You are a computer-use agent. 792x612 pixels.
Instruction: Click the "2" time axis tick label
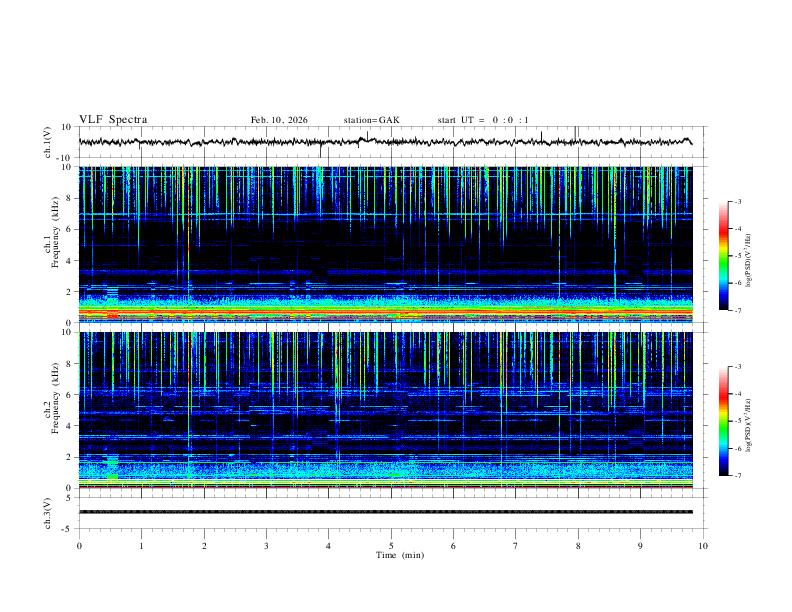click(x=204, y=546)
